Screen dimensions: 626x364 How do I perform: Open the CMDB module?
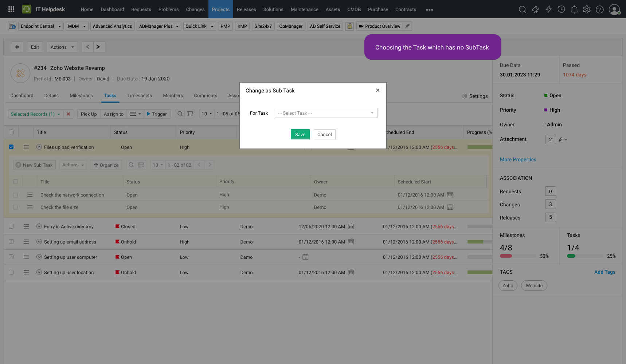click(354, 9)
